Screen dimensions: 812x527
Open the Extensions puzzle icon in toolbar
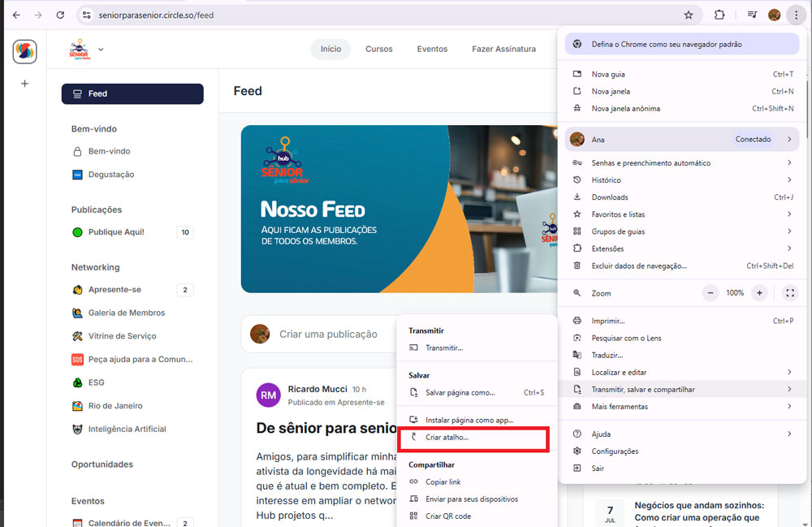pos(719,15)
